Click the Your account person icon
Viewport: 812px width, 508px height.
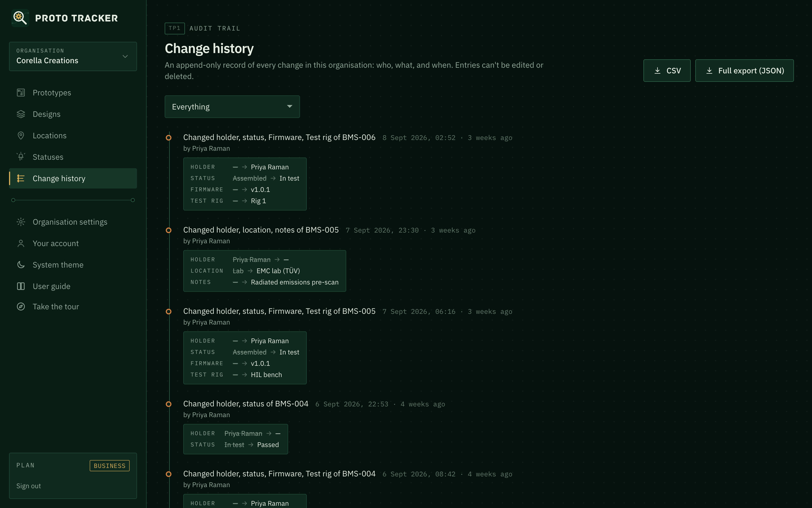(21, 243)
